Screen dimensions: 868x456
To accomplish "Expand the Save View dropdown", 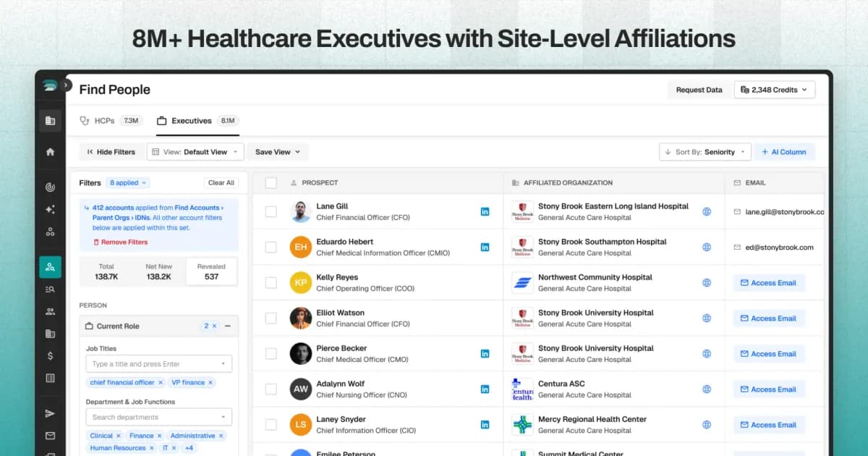I will pos(278,152).
